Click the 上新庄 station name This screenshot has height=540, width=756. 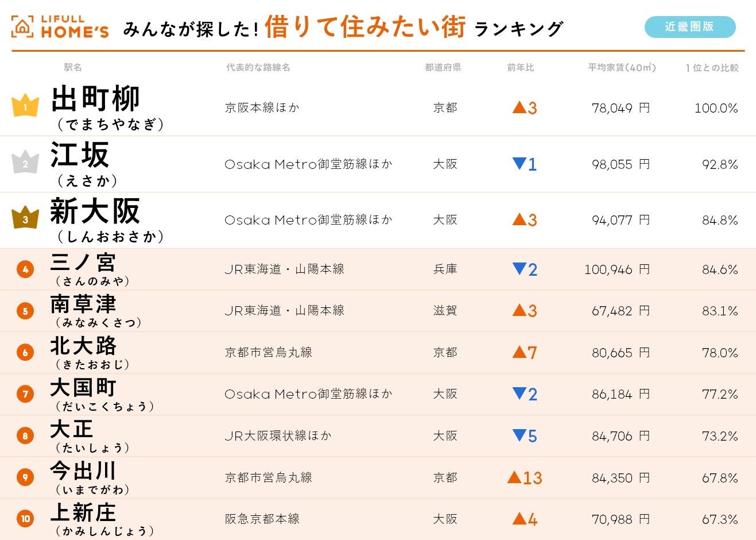pos(83,512)
